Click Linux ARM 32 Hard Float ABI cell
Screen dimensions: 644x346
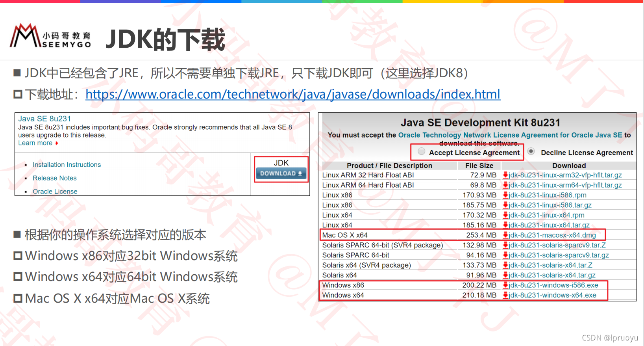[368, 175]
